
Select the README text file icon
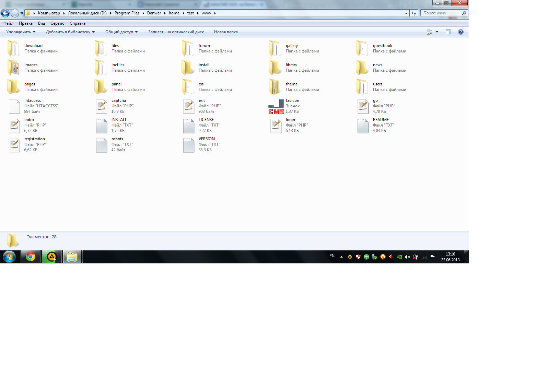click(x=363, y=126)
